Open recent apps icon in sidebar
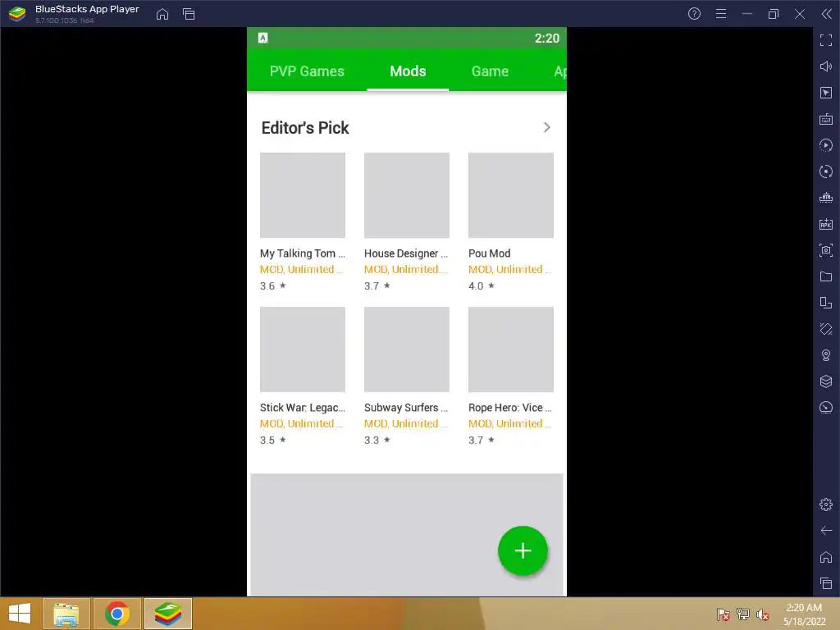 (826, 583)
